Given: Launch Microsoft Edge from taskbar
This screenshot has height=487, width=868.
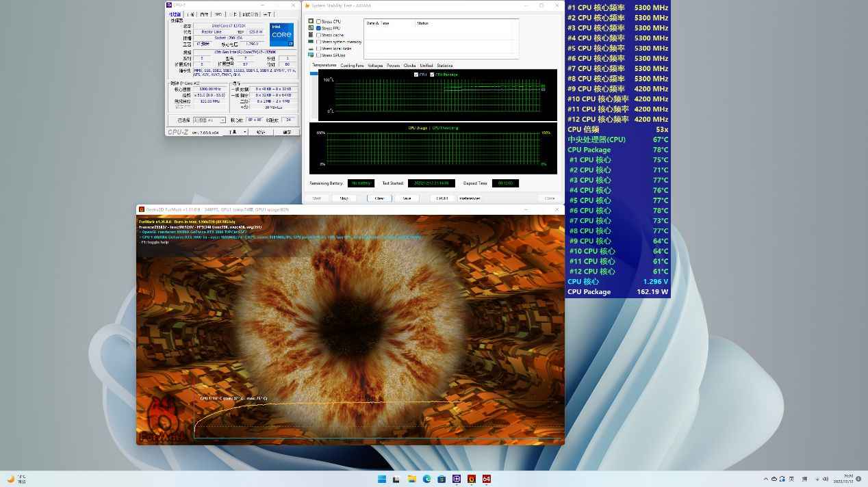Looking at the screenshot, I should coord(426,479).
